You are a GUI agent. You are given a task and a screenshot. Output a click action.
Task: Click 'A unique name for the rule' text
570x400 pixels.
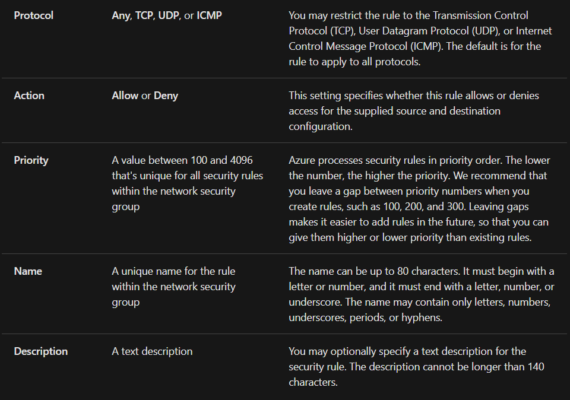tap(173, 271)
